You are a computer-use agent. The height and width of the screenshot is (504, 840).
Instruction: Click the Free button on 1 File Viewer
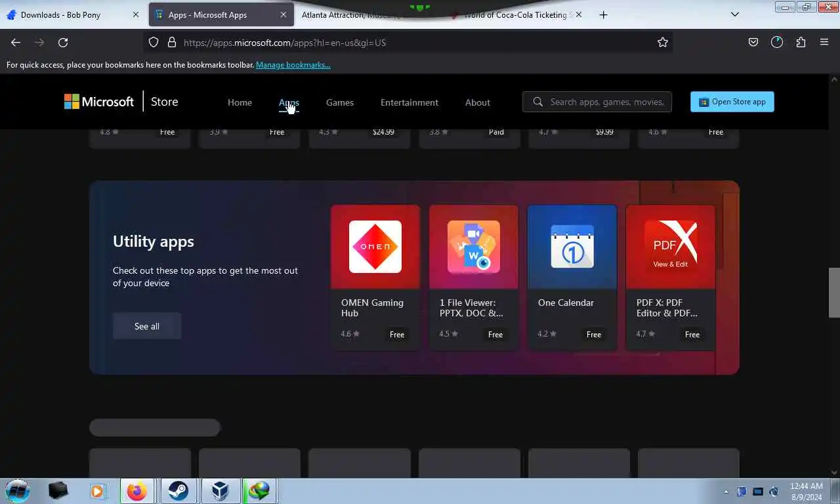point(495,334)
